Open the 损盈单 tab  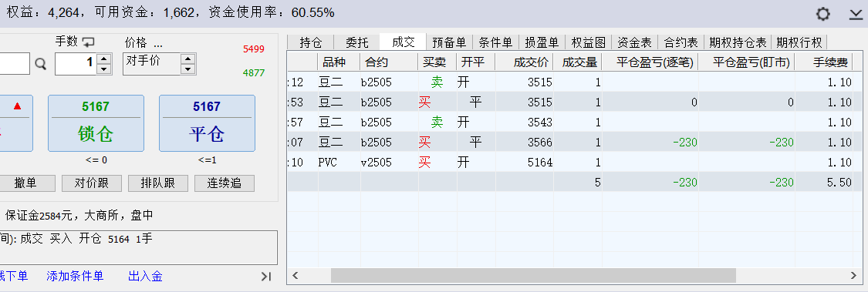click(542, 42)
